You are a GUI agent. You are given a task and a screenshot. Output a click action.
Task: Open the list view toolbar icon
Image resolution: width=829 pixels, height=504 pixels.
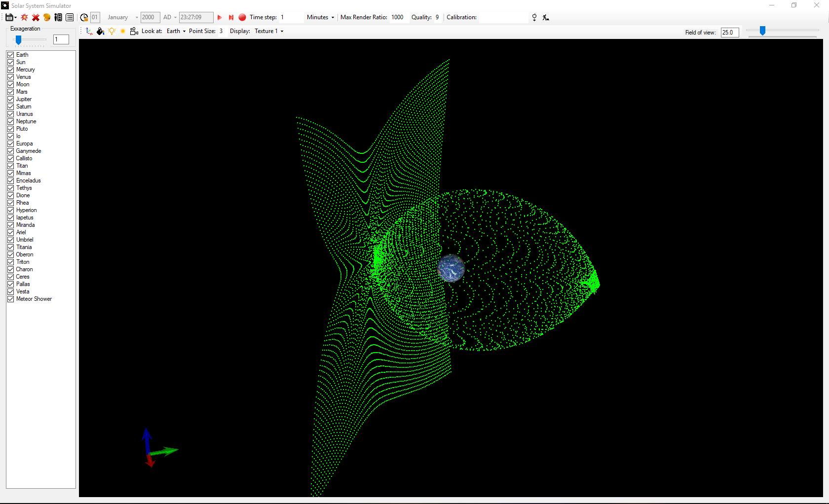(70, 17)
